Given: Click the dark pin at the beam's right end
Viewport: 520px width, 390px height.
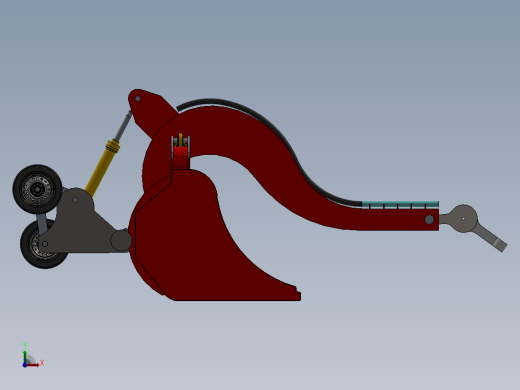Looking at the screenshot, I should point(429,219).
